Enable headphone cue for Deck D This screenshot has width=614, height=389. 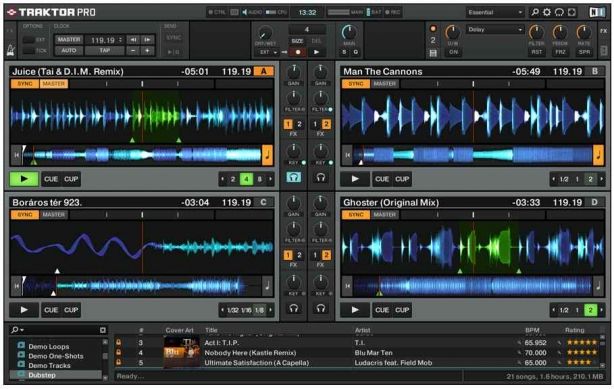coord(321,308)
